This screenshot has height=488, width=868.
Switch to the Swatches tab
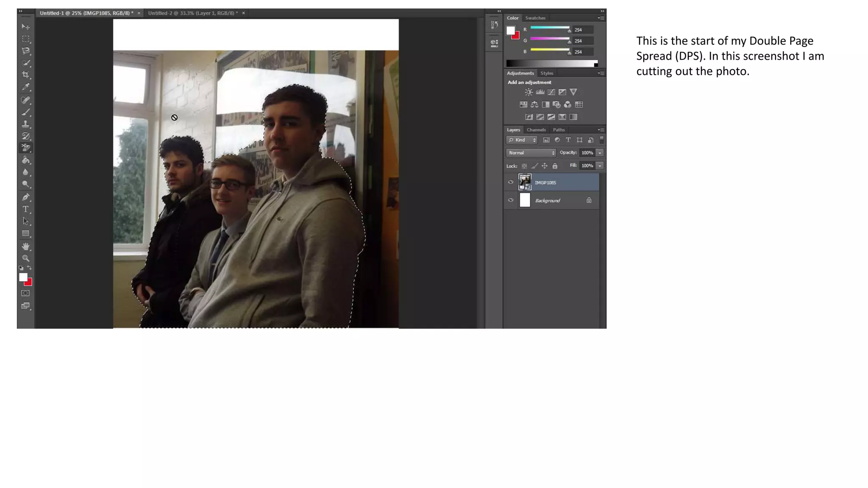click(535, 18)
